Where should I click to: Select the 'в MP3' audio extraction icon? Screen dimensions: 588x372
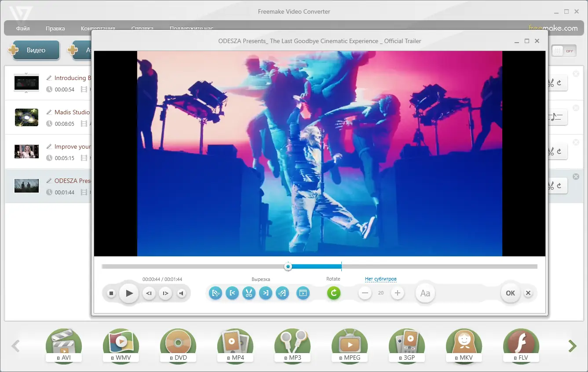(292, 346)
